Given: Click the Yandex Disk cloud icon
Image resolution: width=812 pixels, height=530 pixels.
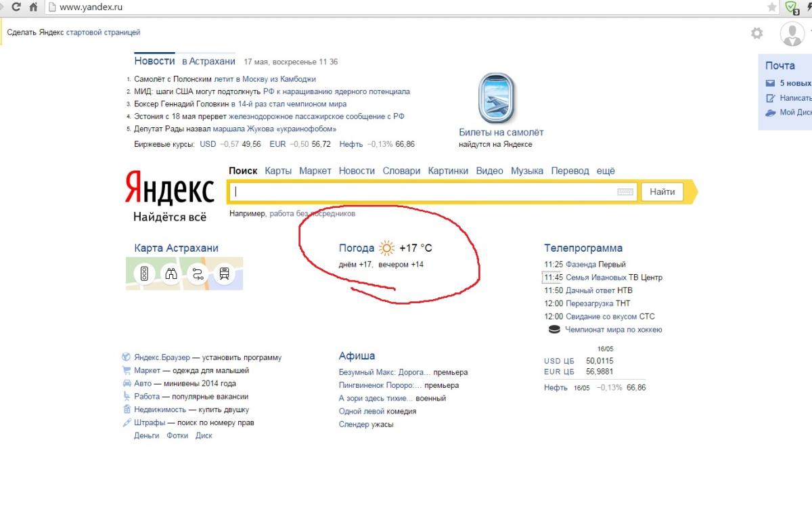Looking at the screenshot, I should [770, 112].
